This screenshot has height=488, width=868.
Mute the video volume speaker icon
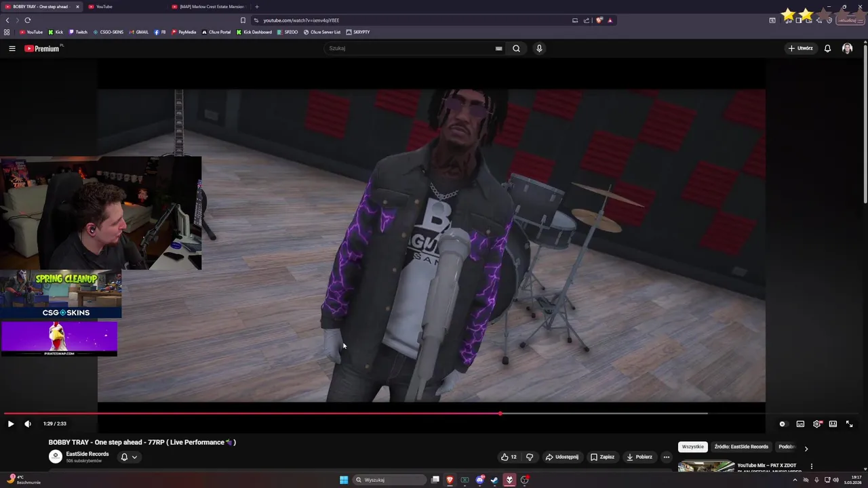click(x=28, y=424)
